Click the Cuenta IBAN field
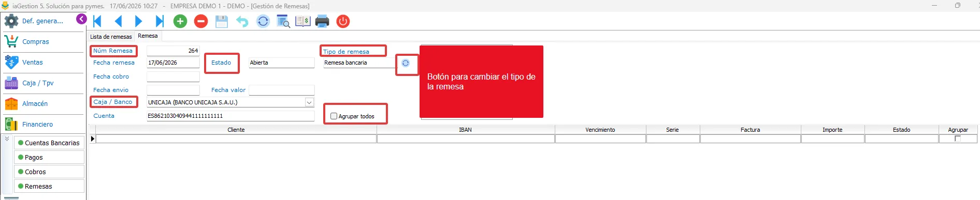The image size is (980, 200). [230, 116]
